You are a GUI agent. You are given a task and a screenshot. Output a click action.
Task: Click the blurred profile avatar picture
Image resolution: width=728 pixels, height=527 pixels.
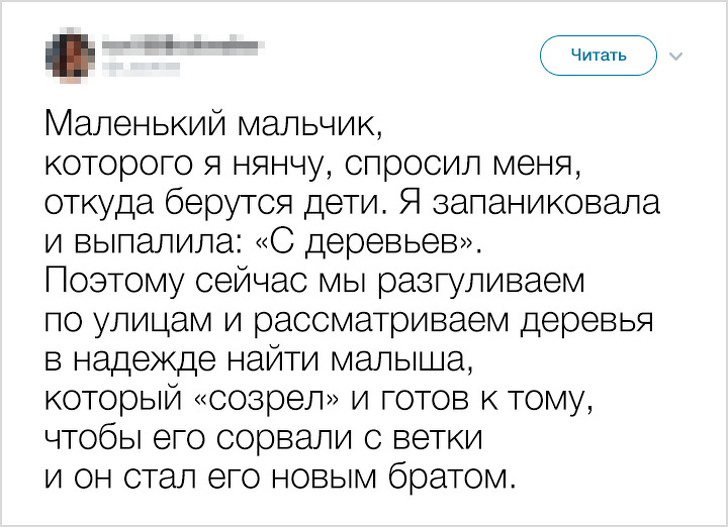coord(66,54)
